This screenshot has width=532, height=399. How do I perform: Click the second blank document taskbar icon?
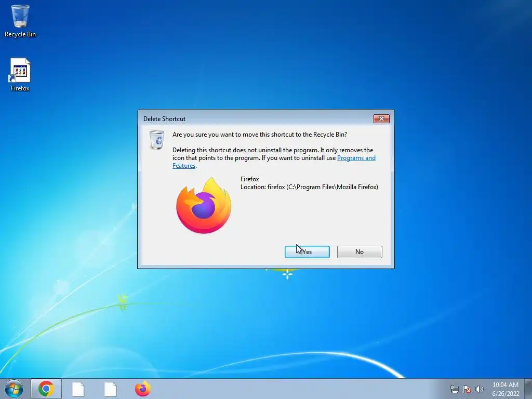110,389
